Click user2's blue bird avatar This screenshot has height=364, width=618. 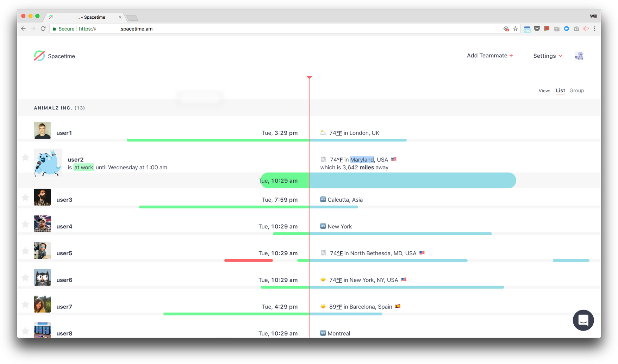48,163
